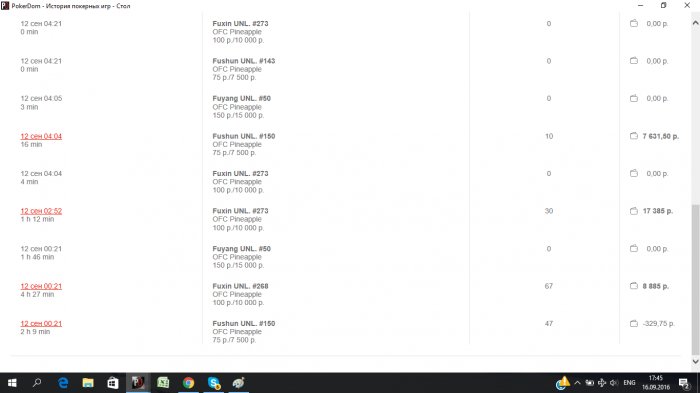Launch Skype from the taskbar
Screen dimensions: 700x393
pyautogui.click(x=214, y=383)
